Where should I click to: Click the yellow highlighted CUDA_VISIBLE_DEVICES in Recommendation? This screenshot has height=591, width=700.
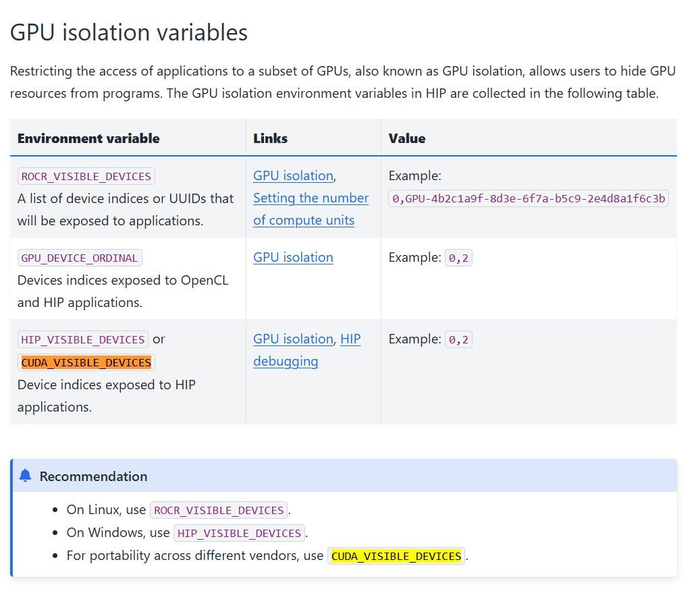pyautogui.click(x=396, y=556)
